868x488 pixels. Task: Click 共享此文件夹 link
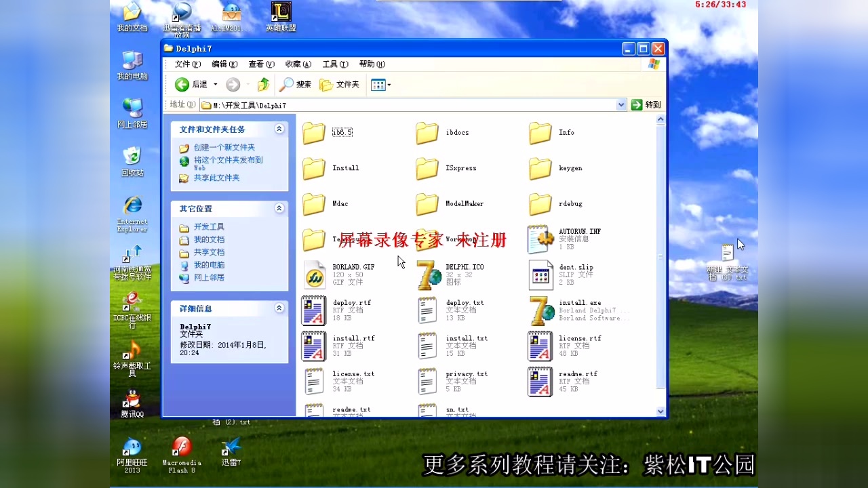click(x=216, y=178)
